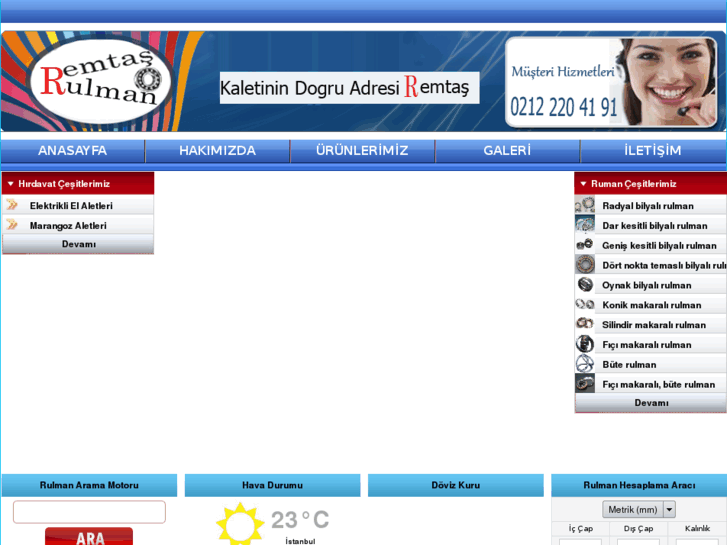Viewport: 727px width, 545px height.
Task: Click the Remtaş Rulman logo
Action: point(101,82)
